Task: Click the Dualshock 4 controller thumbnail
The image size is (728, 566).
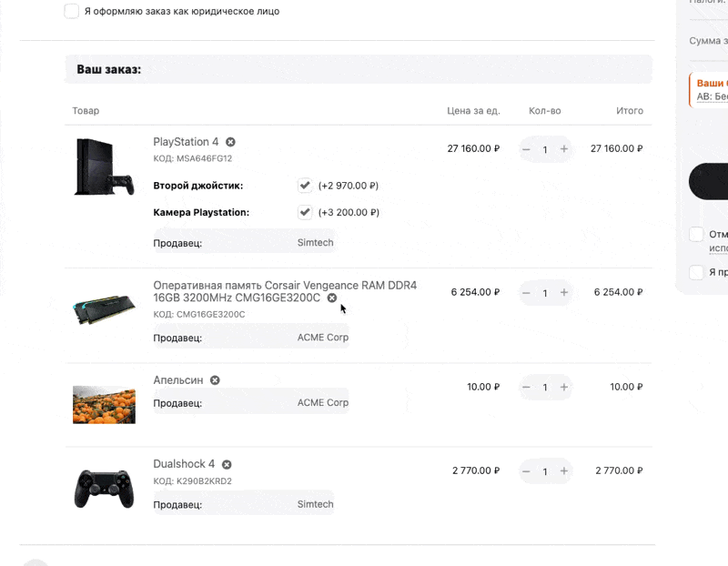Action: click(104, 489)
